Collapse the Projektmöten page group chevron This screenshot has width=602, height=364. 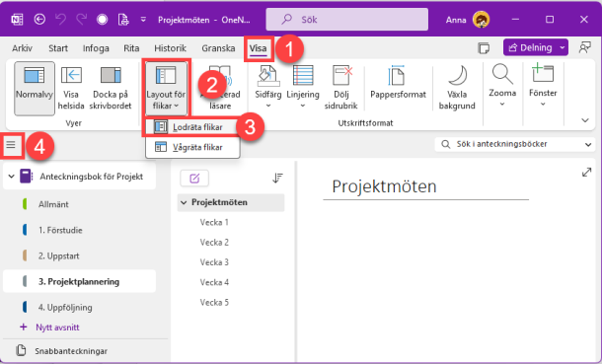pyautogui.click(x=184, y=202)
